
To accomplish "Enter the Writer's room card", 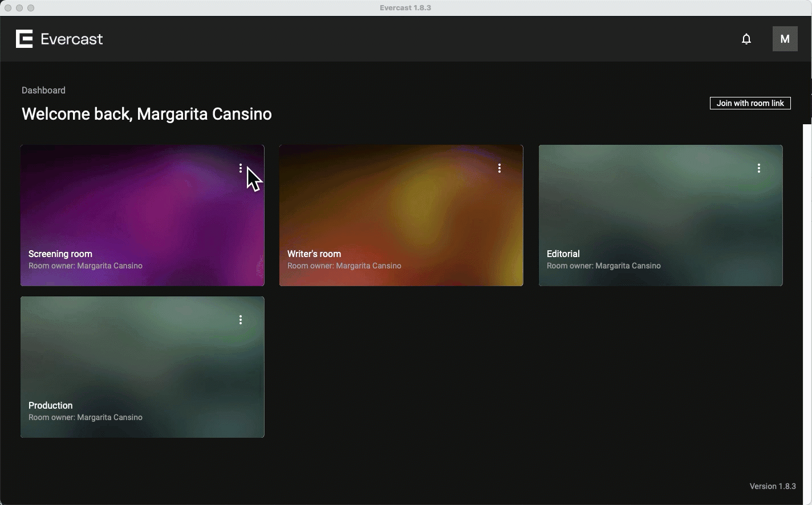I will pyautogui.click(x=401, y=215).
